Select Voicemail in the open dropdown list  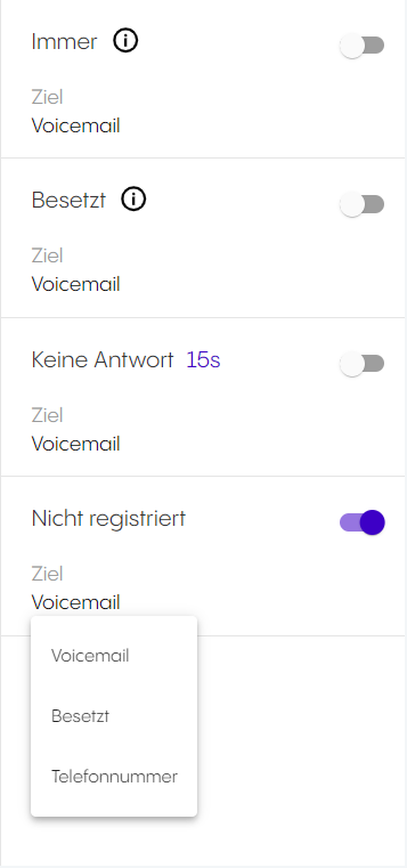[x=90, y=656]
